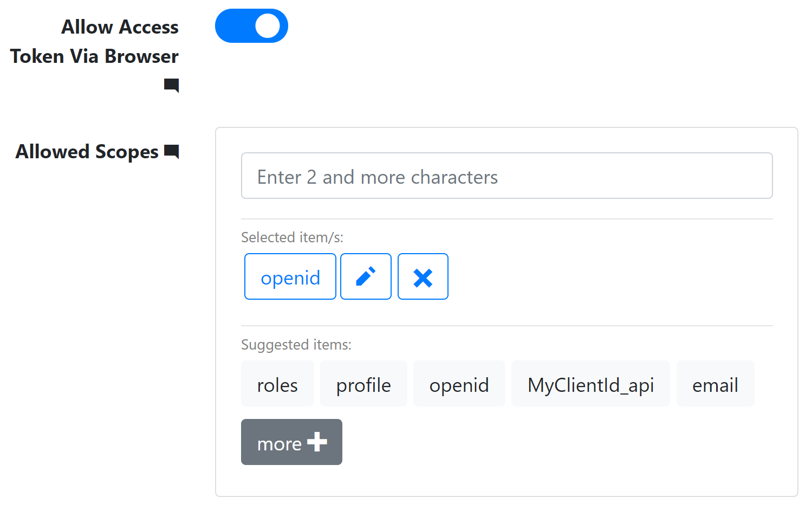812x510 pixels.
Task: Select openid from the suggested items
Action: 459,384
